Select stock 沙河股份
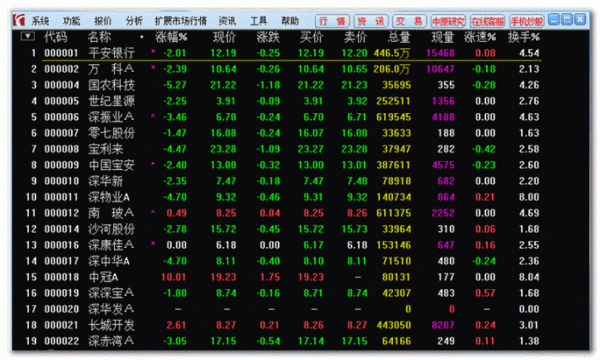Viewport: 600px width, 360px height. pos(111,229)
